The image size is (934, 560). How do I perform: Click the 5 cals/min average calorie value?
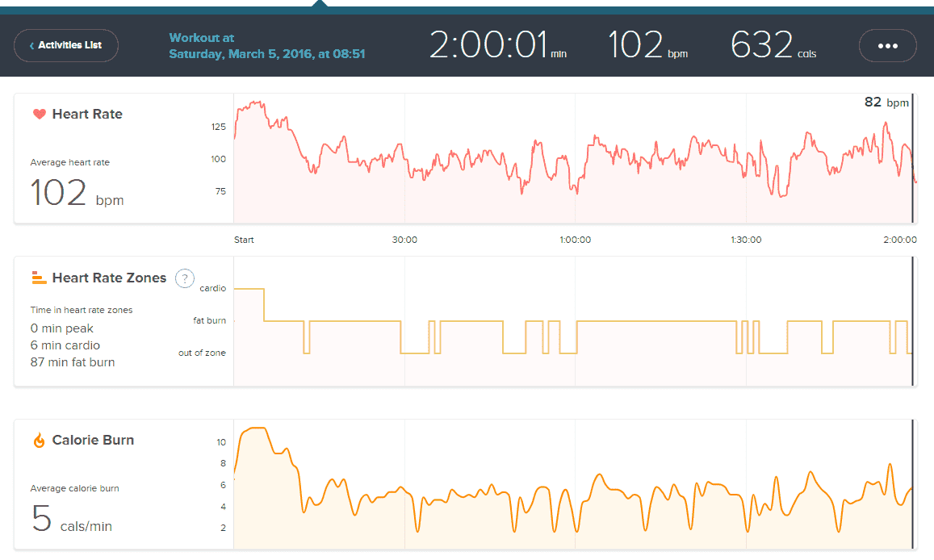(x=71, y=519)
